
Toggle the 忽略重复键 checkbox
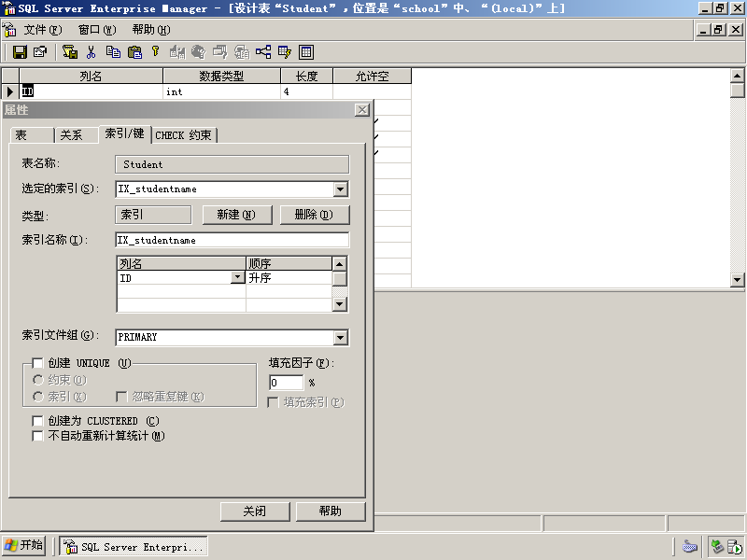click(x=121, y=397)
